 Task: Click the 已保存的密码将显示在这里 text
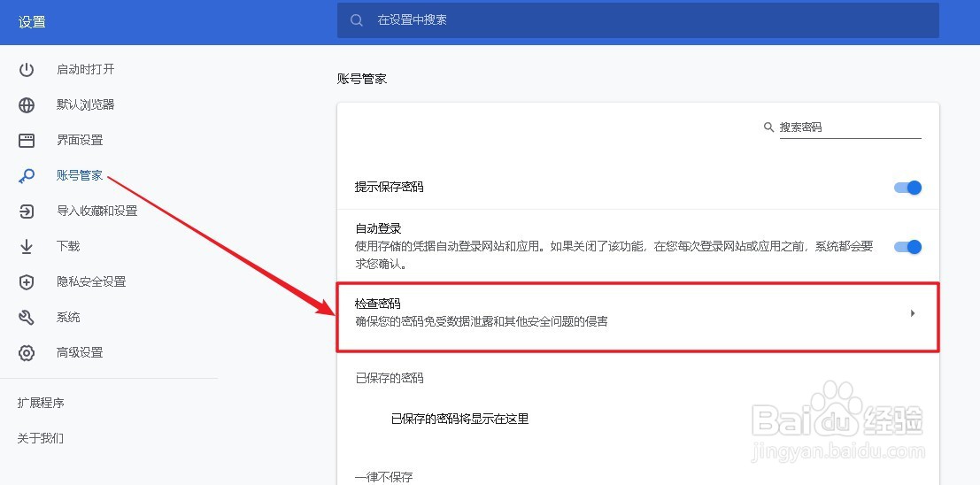460,419
